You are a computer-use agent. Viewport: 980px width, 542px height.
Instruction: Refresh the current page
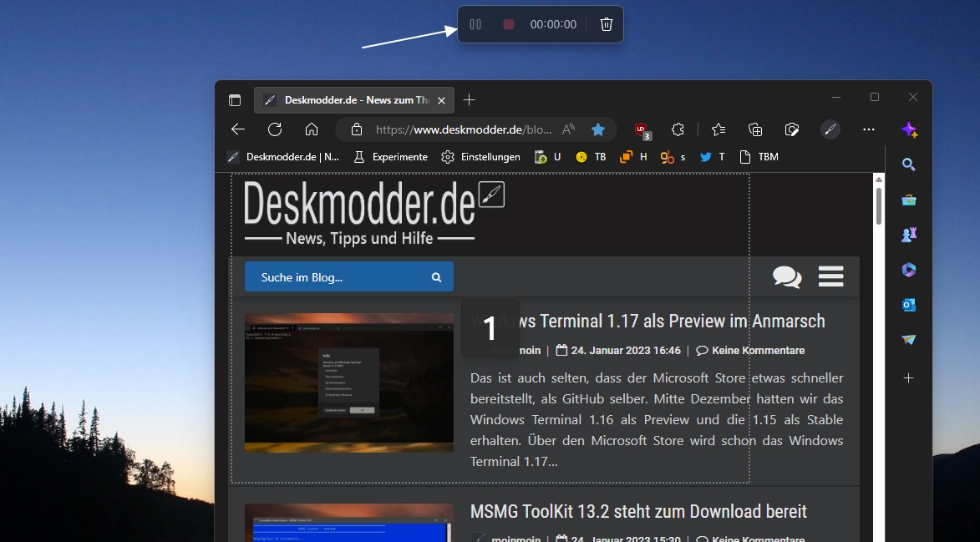274,129
